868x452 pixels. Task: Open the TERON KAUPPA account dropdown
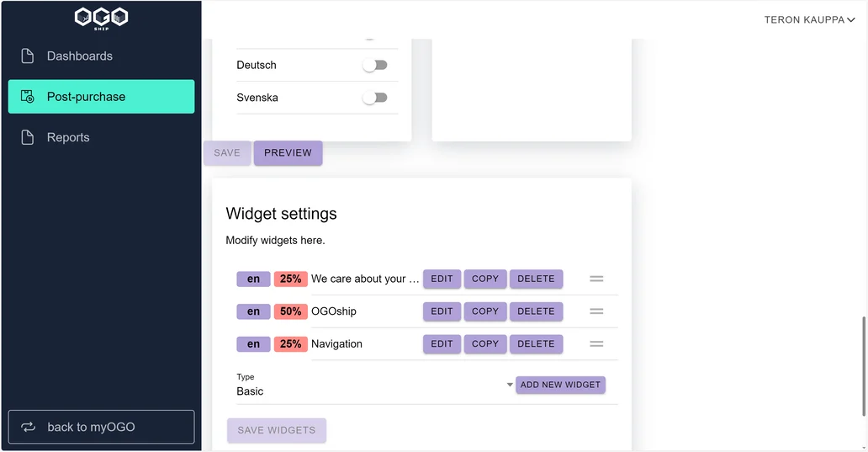click(x=809, y=20)
